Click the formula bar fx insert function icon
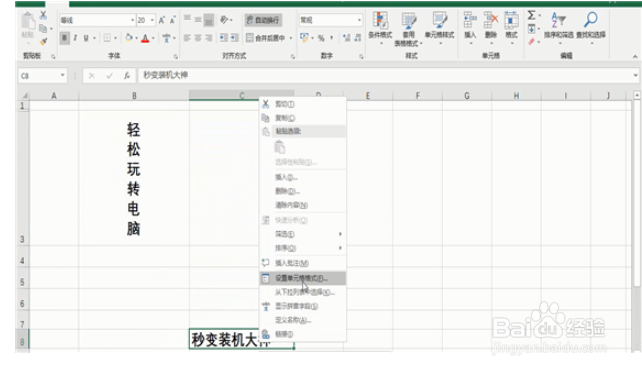The height and width of the screenshot is (370, 642). [x=127, y=76]
